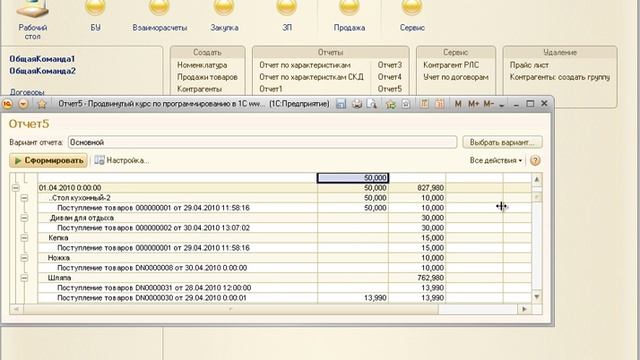Open Print preview magnifier icon

372,104
